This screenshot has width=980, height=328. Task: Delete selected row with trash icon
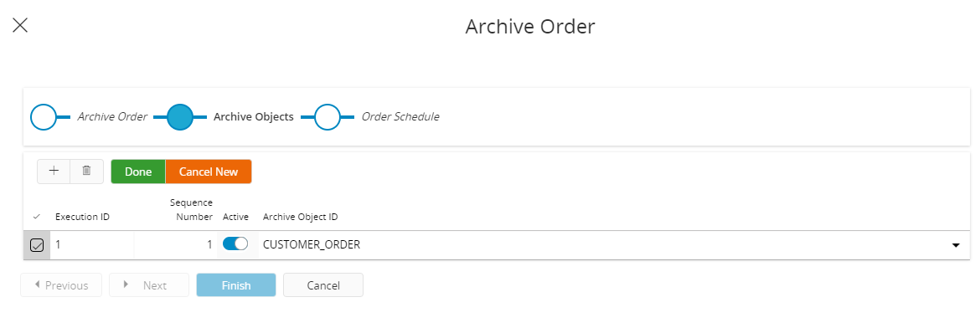pyautogui.click(x=87, y=171)
